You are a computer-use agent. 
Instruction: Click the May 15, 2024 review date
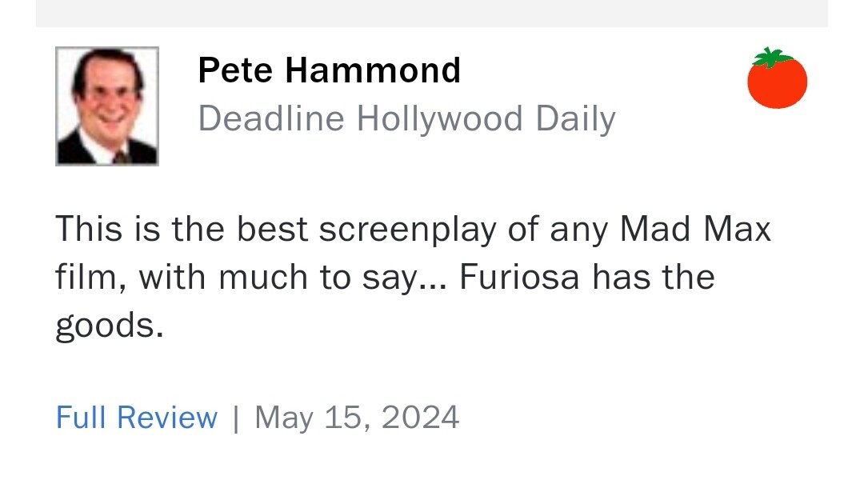pos(357,418)
